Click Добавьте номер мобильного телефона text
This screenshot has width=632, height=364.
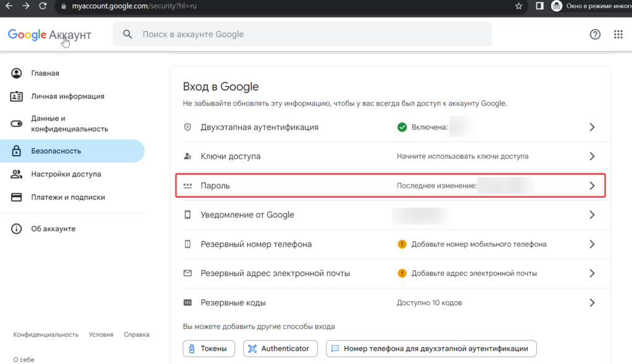(479, 244)
